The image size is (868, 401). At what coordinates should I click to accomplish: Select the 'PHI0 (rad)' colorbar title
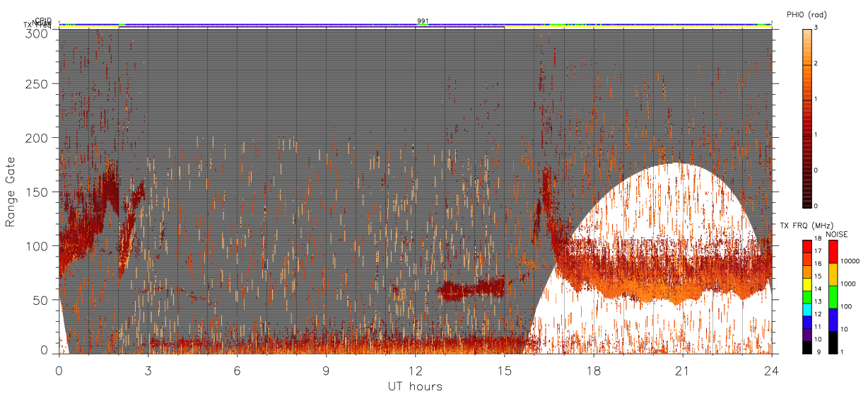tap(807, 15)
